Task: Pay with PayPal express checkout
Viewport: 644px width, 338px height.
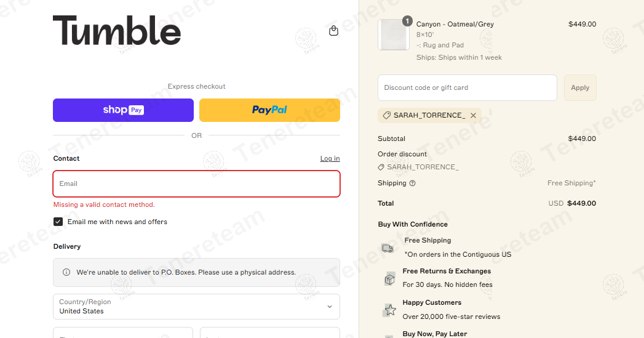Action: tap(269, 110)
